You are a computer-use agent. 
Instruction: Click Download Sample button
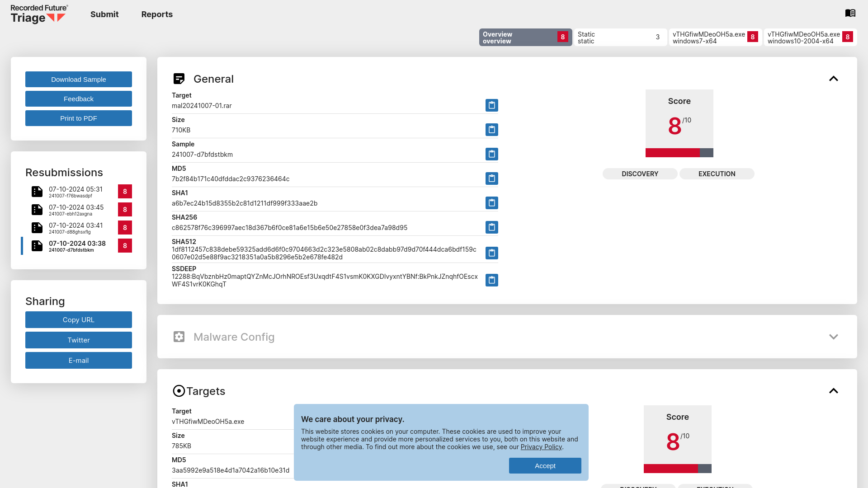(x=79, y=80)
